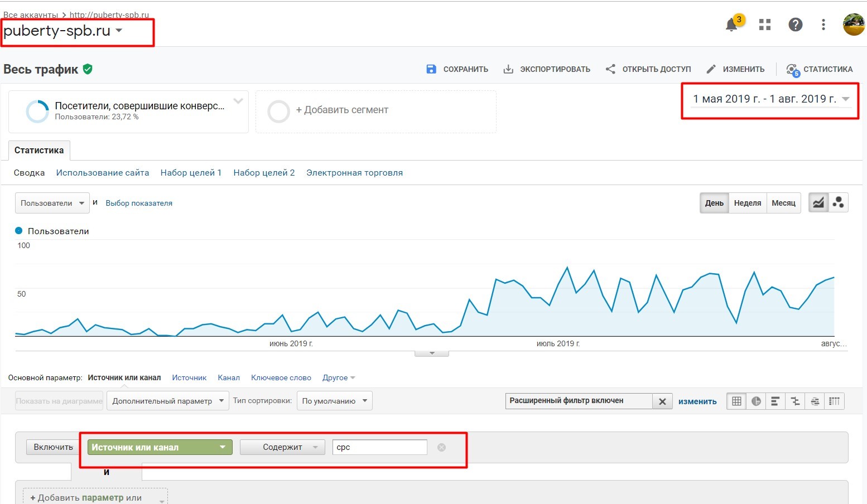Screen dimensions: 867x504
Task: Click ОТКРЫТЬ ДОСТУП share button
Action: (648, 69)
